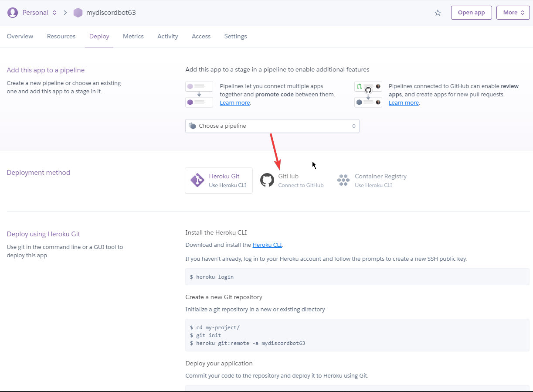The width and height of the screenshot is (533, 392).
Task: Click the Heroku Git logo icon
Action: [197, 180]
